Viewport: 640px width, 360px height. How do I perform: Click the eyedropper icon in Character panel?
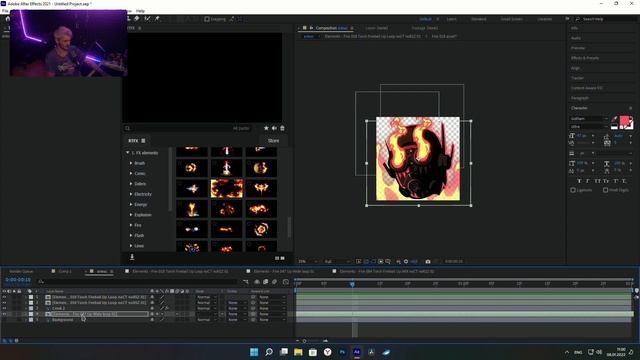click(x=615, y=119)
